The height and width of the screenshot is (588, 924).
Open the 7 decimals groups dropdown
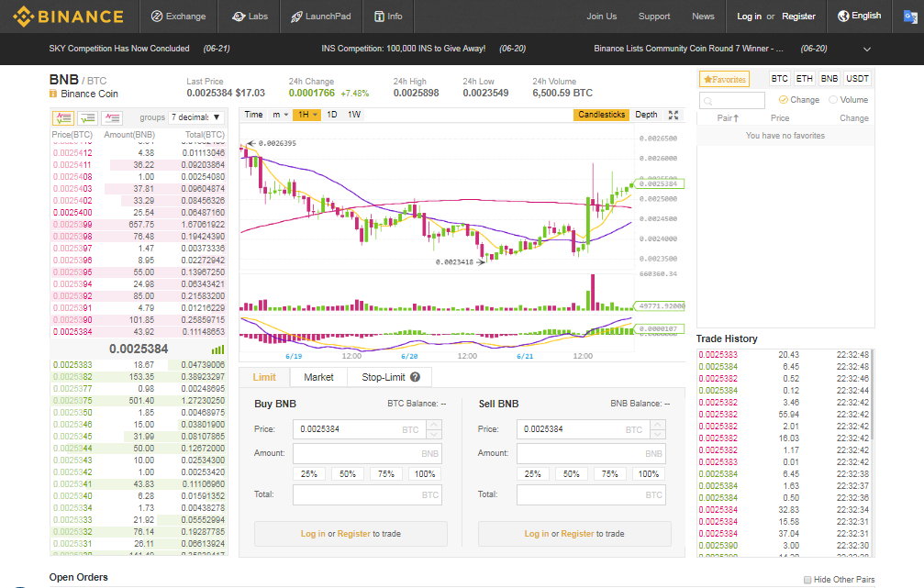[196, 117]
